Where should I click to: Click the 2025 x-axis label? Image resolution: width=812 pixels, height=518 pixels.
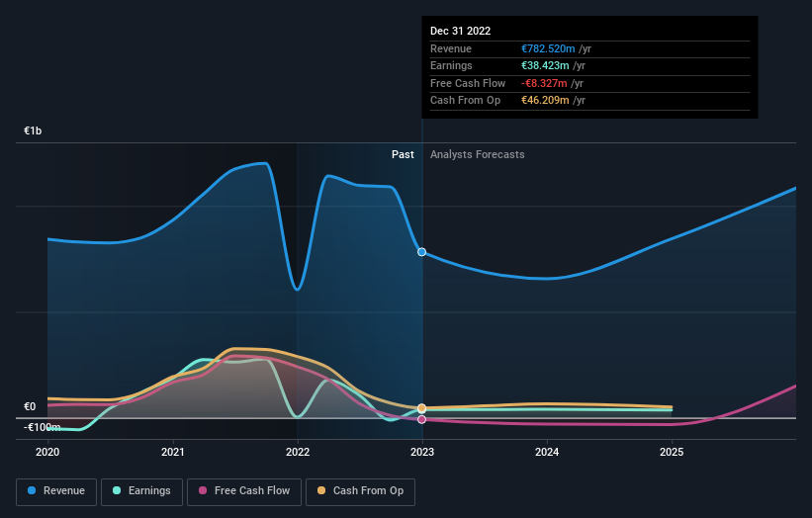coord(672,453)
